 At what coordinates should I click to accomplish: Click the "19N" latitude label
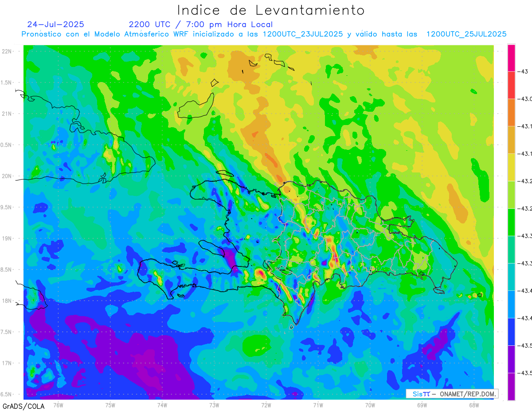click(x=8, y=239)
